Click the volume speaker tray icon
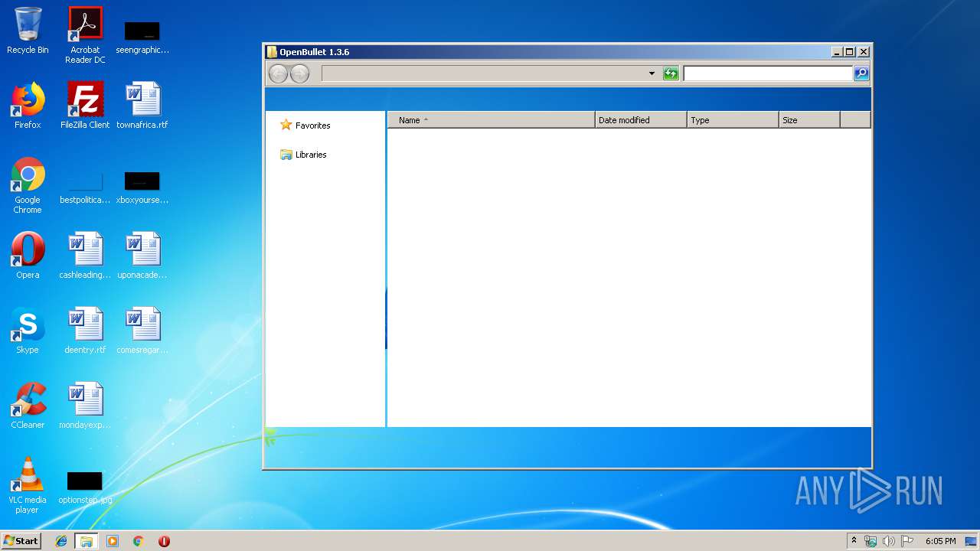This screenshot has width=980, height=551. click(888, 541)
